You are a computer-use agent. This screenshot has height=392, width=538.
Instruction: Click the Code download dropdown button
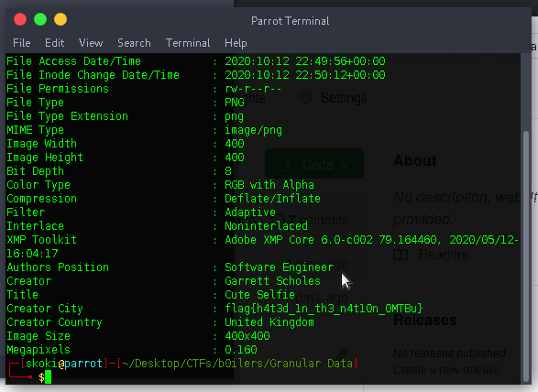coord(314,164)
